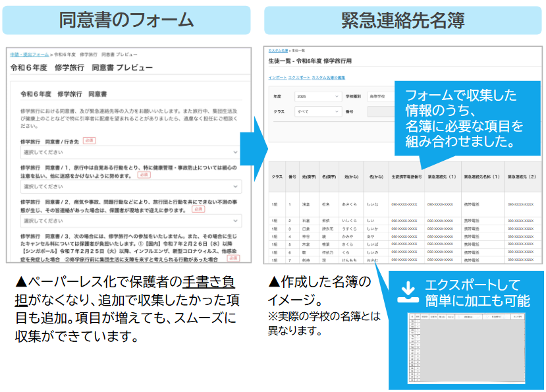Click the 緊急連絡先名称(1) column header
Image resolution: width=546 pixels, height=392 pixels.
482,177
